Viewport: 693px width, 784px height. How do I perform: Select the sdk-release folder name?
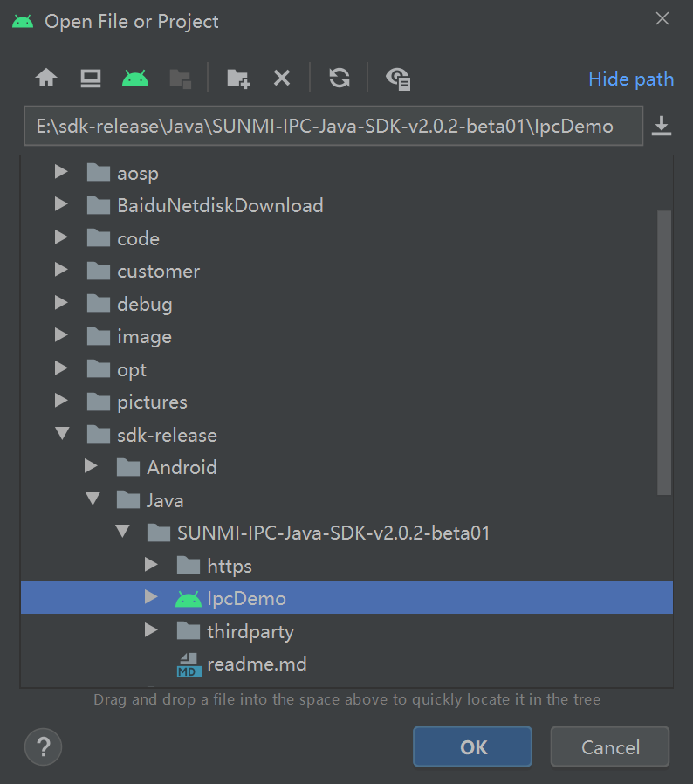tap(167, 436)
